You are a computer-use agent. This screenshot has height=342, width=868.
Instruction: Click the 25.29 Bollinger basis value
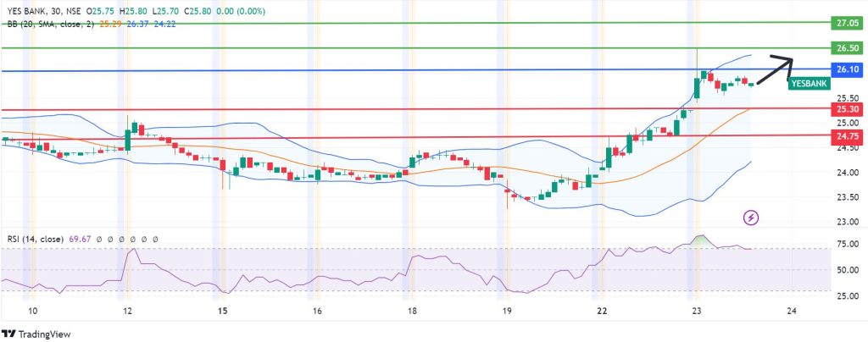coord(110,24)
